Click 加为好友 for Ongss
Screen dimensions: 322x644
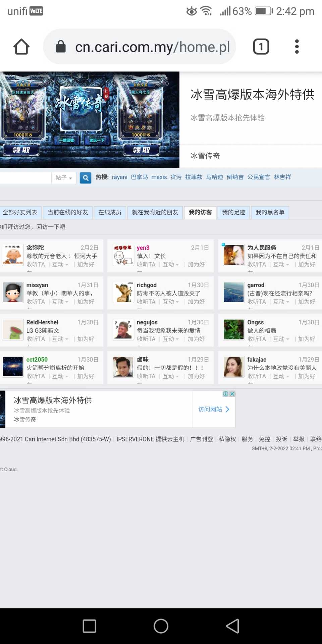(307, 339)
